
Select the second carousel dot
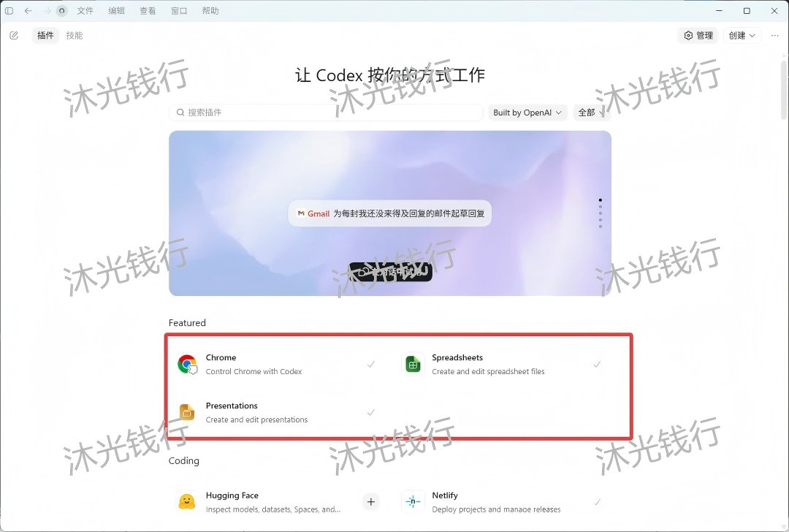coord(601,207)
